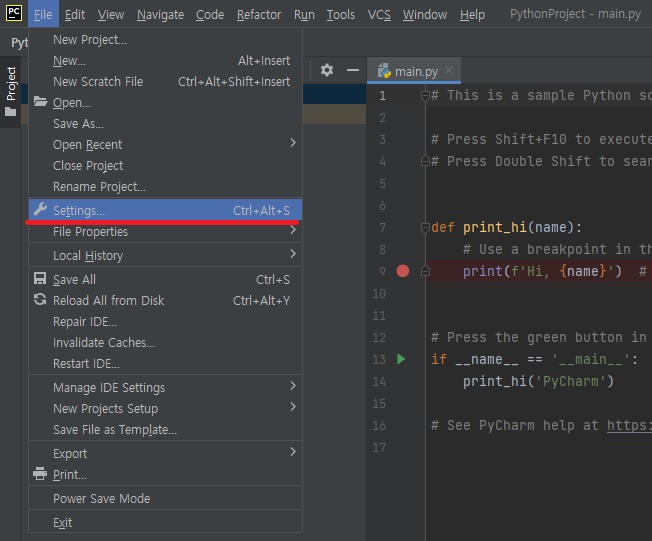
Task: Open the Project tool window side tab
Action: [x=10, y=92]
